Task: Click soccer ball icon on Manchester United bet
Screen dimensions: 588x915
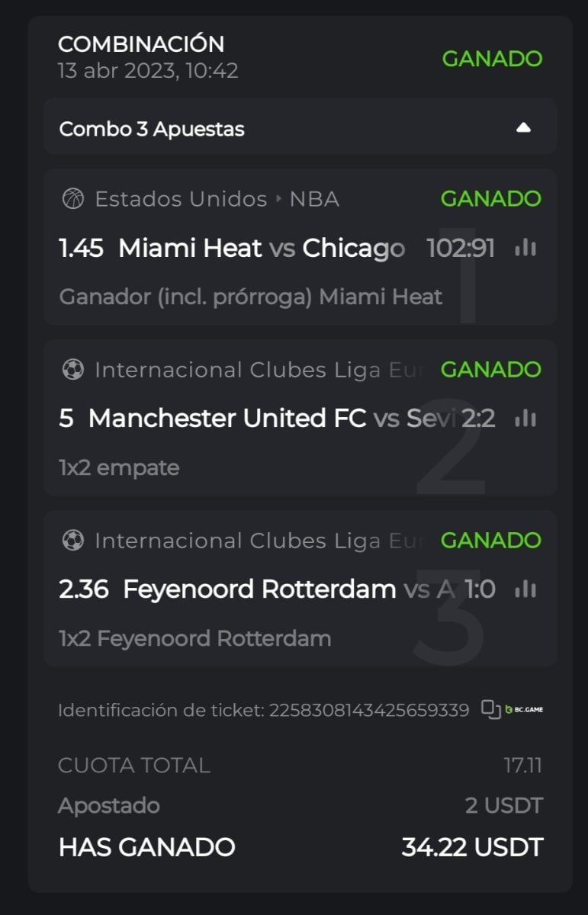Action: tap(72, 370)
